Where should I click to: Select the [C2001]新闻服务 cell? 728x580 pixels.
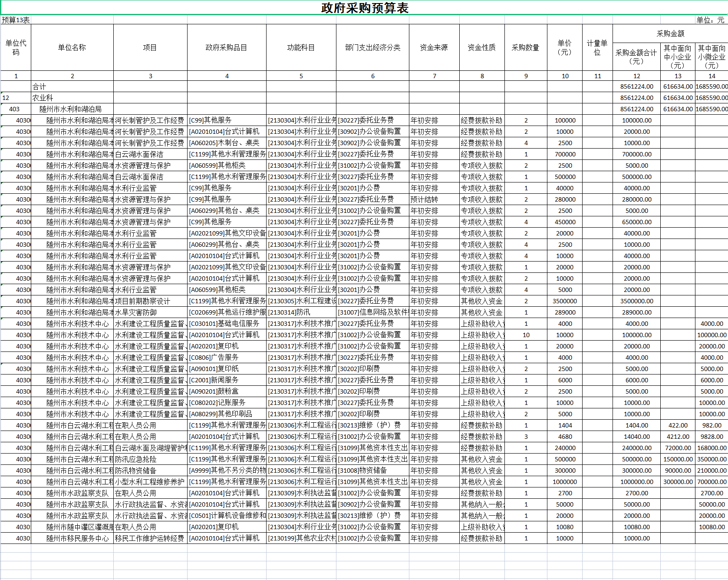227,380
